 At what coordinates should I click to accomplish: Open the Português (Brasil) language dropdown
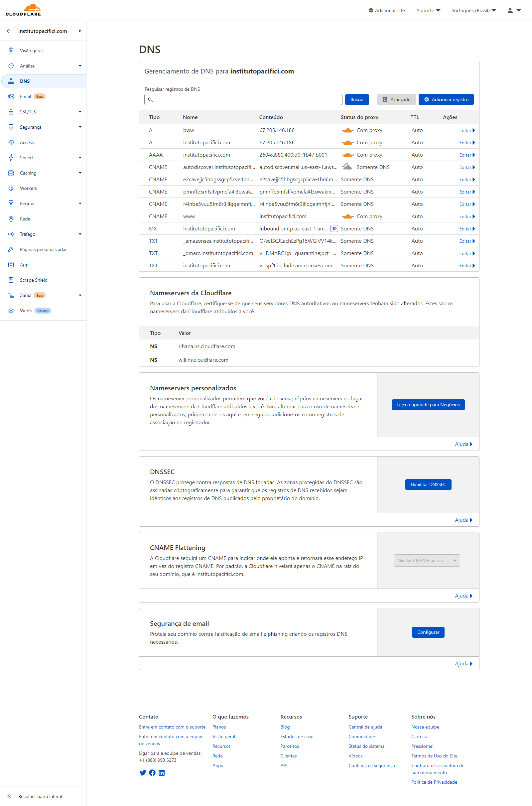coord(473,11)
